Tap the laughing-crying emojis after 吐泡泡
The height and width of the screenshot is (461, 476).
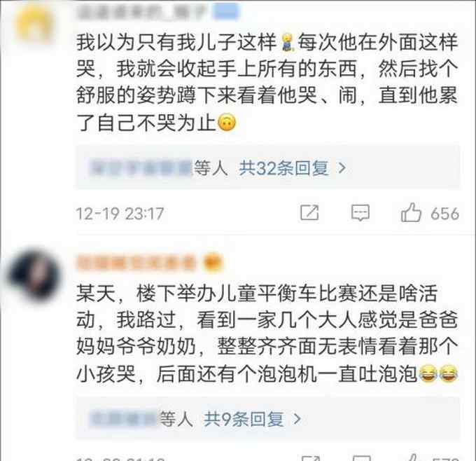pyautogui.click(x=438, y=373)
